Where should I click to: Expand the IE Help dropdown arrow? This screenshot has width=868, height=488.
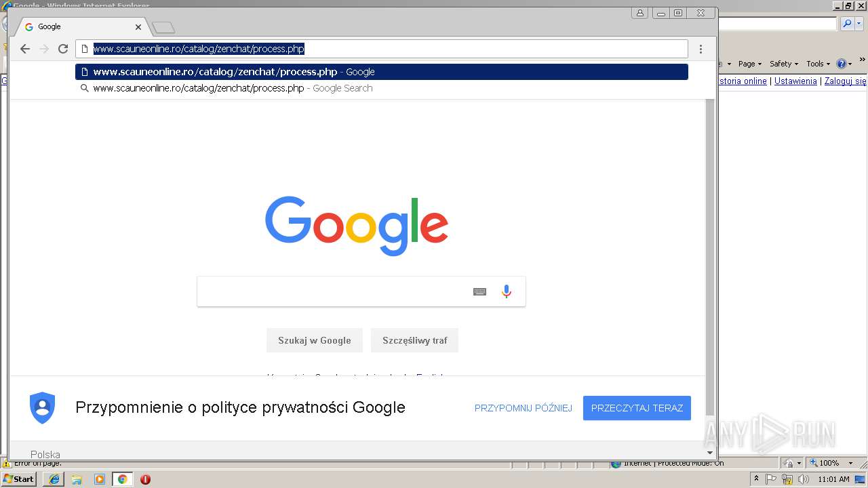(x=850, y=64)
